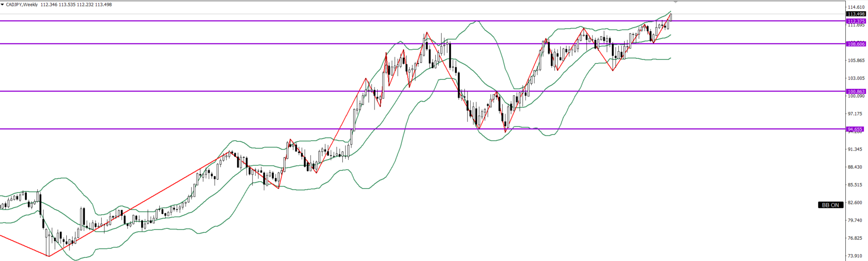Click the 103.005 price scale value
868x261 pixels.
pyautogui.click(x=856, y=78)
